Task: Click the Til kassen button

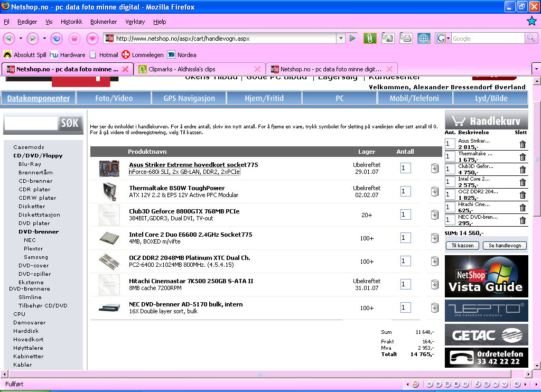Action: [462, 246]
